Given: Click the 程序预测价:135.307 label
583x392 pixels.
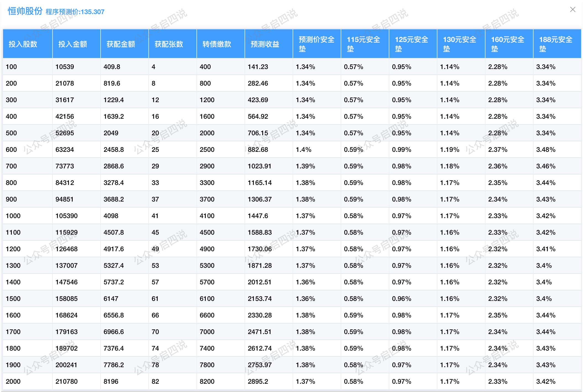Looking at the screenshot, I should click(x=75, y=12).
